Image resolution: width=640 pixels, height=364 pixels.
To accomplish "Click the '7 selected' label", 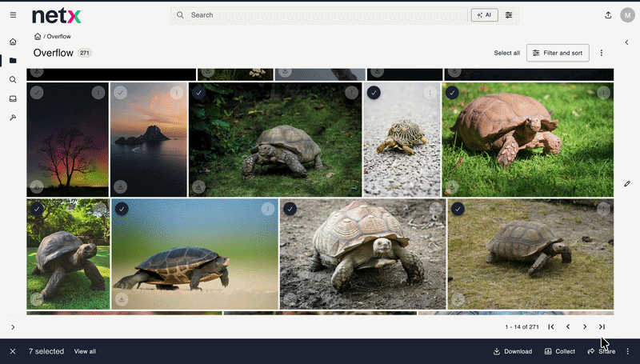I will click(46, 351).
